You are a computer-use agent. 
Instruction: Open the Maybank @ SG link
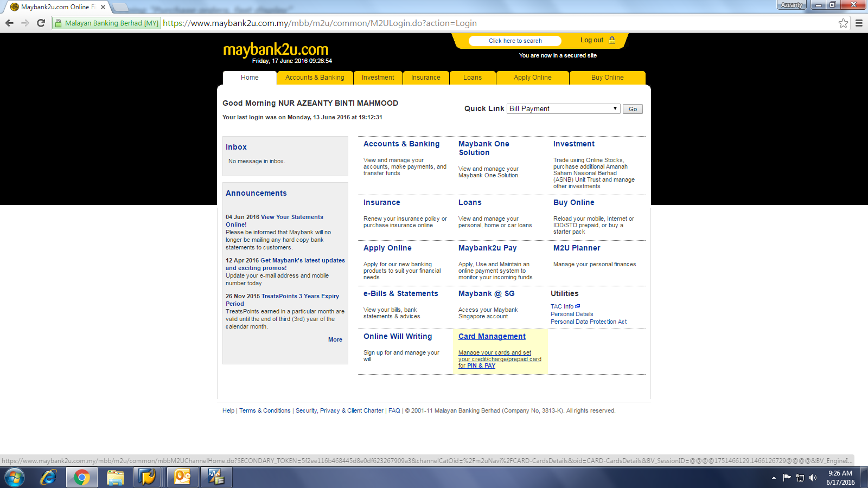point(487,293)
